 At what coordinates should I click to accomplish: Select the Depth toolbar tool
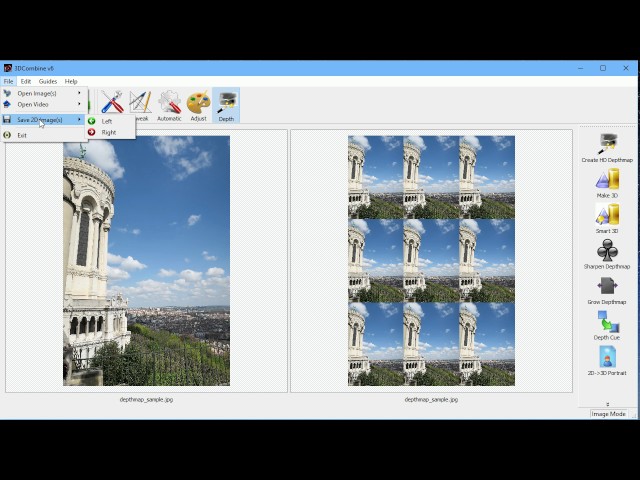coord(226,106)
